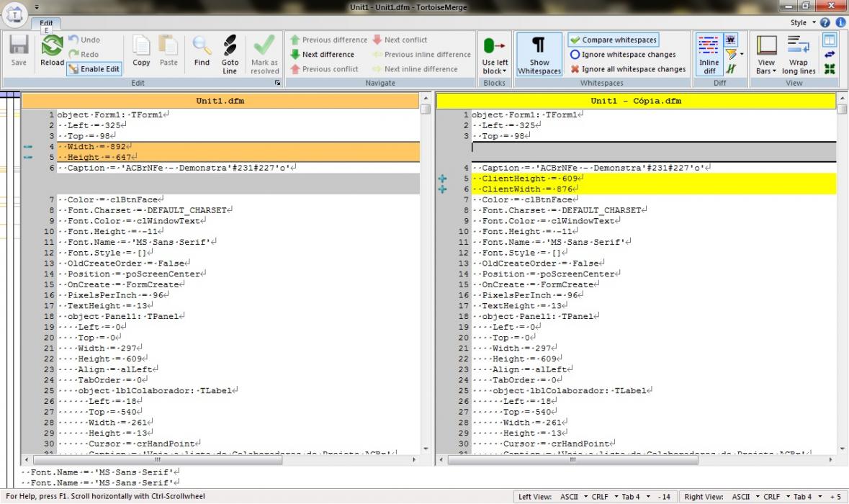Open the Style menu
The height and width of the screenshot is (504, 849).
pos(802,22)
